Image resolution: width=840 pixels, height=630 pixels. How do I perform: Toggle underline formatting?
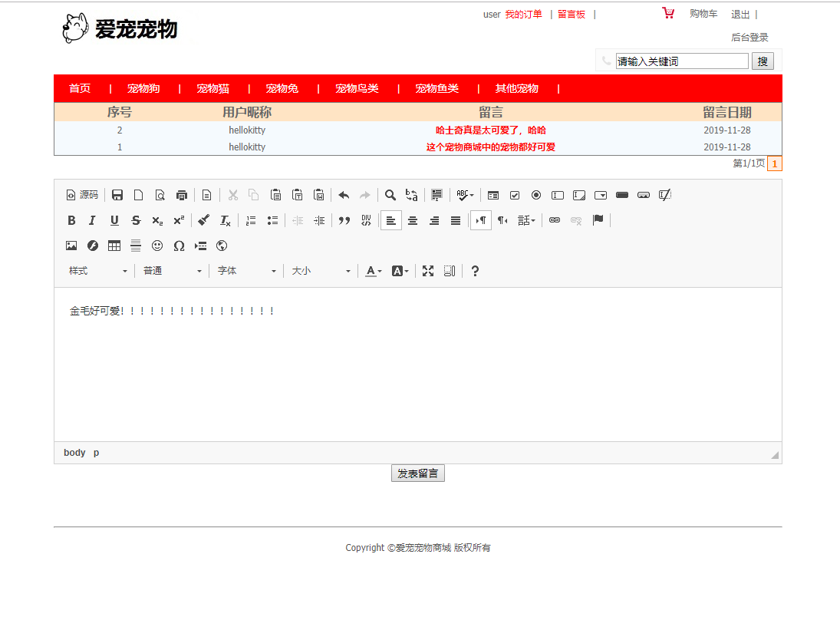pos(114,220)
